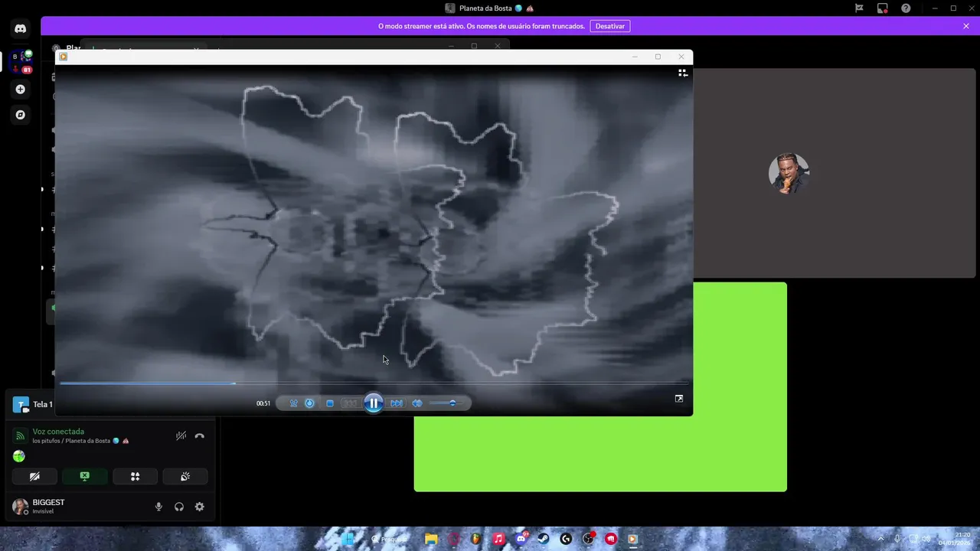Disconnect from the voice channel
Viewport: 980px width, 551px height.
click(200, 435)
